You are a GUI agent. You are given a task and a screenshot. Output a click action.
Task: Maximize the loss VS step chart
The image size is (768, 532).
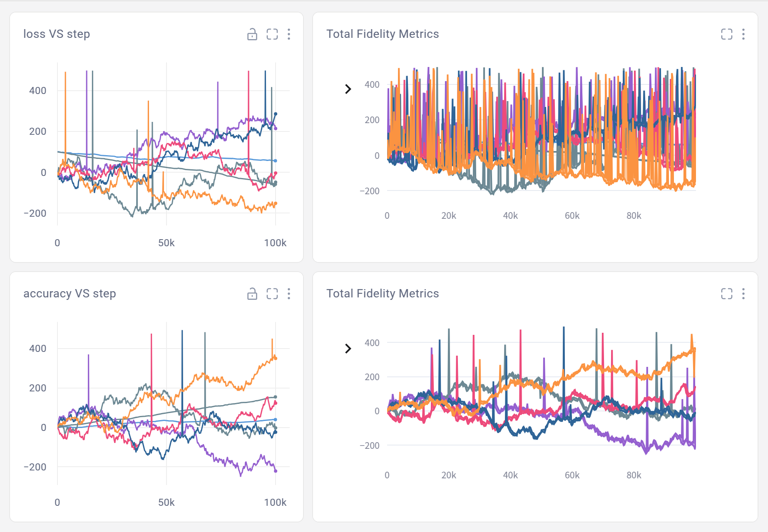pos(272,35)
